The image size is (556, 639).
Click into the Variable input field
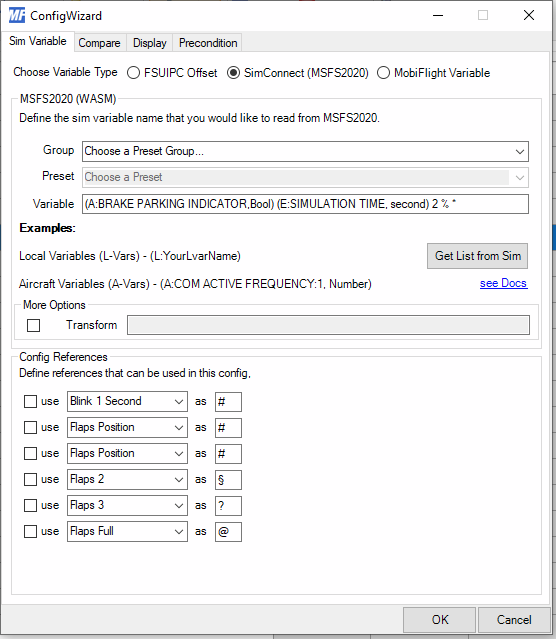(x=305, y=204)
